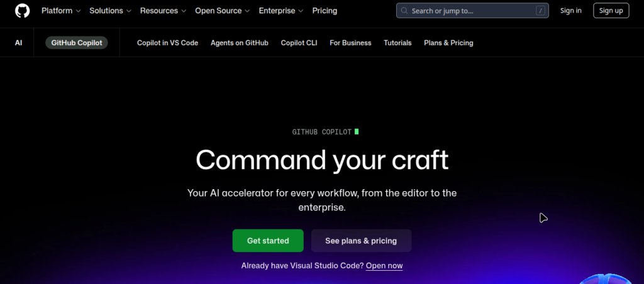This screenshot has height=284, width=644.
Task: Expand the Solutions dropdown menu
Action: pyautogui.click(x=111, y=11)
